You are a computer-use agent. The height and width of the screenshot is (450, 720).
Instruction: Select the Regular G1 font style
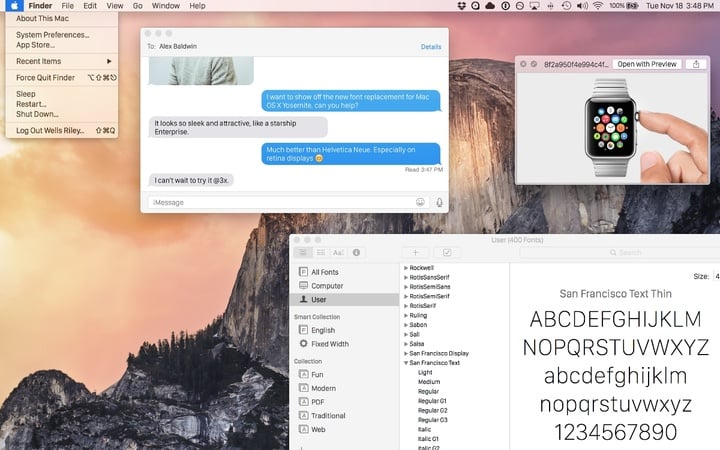coord(432,401)
